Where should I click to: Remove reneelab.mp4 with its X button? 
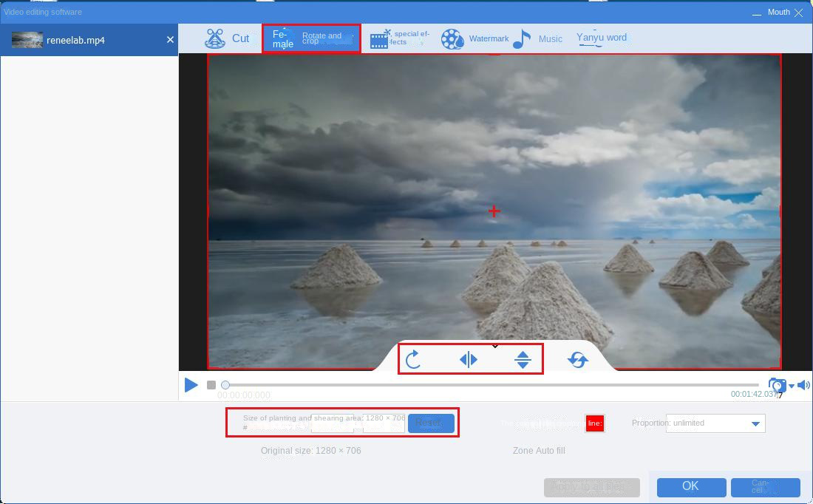[170, 40]
